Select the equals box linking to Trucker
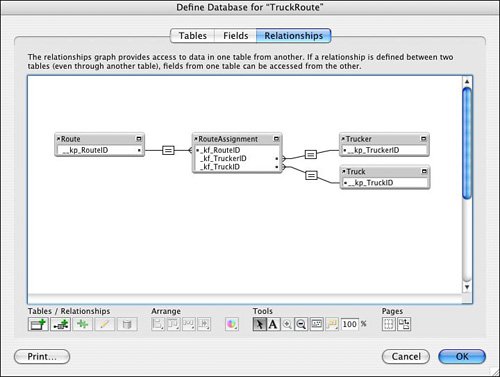The height and width of the screenshot is (377, 500). point(311,154)
